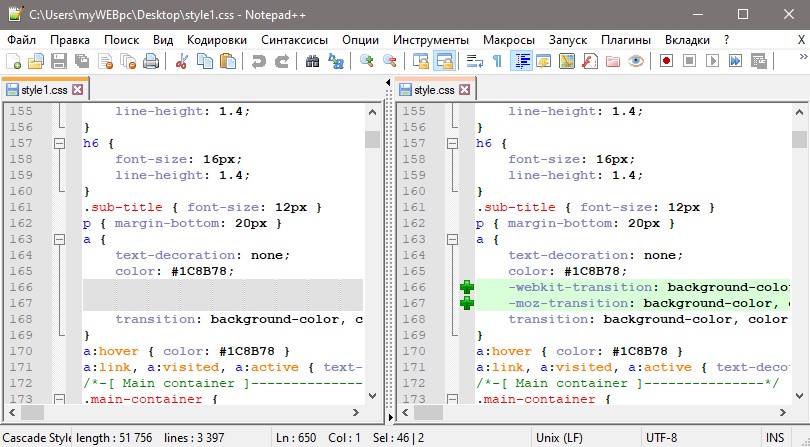Close the style.css tab
The width and height of the screenshot is (810, 447).
pos(465,90)
